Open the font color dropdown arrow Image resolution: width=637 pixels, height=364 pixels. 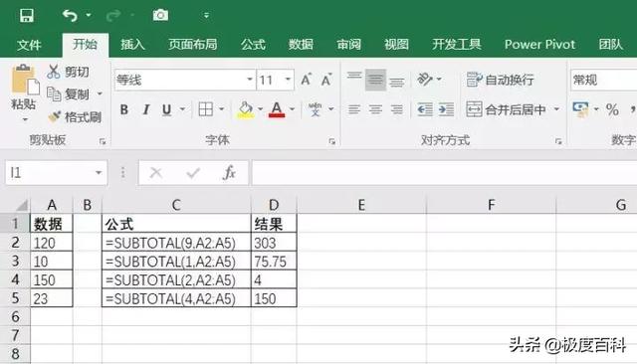292,109
